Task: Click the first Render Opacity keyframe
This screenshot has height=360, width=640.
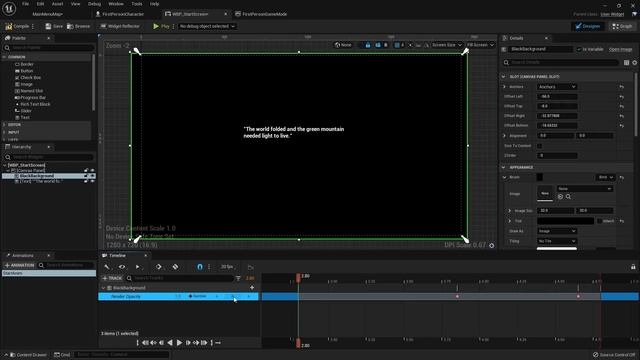Action: [457, 296]
